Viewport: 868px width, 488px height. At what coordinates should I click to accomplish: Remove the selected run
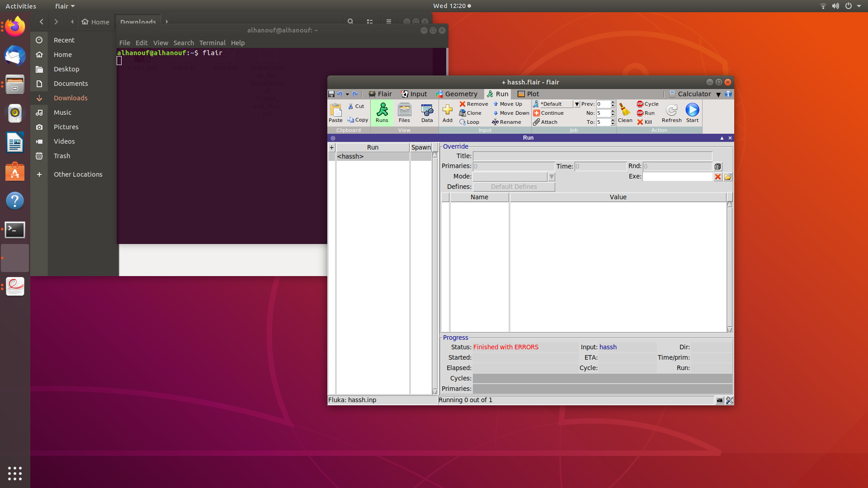pos(474,104)
